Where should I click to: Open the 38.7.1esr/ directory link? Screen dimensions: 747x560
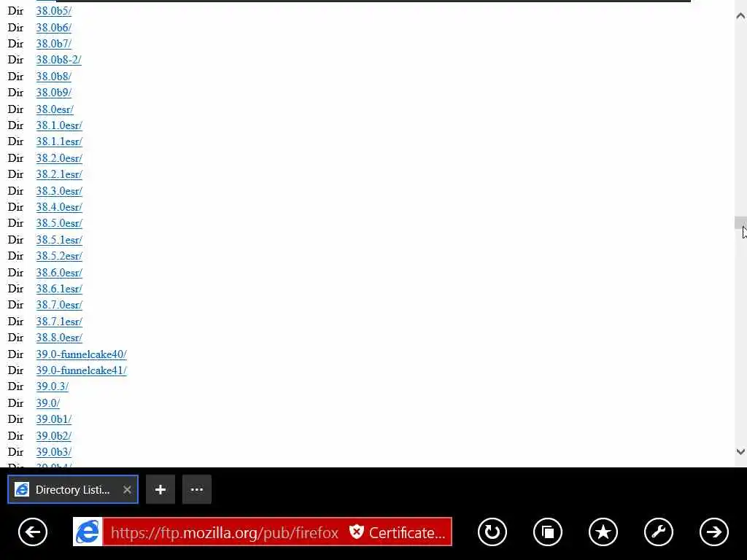pos(59,322)
